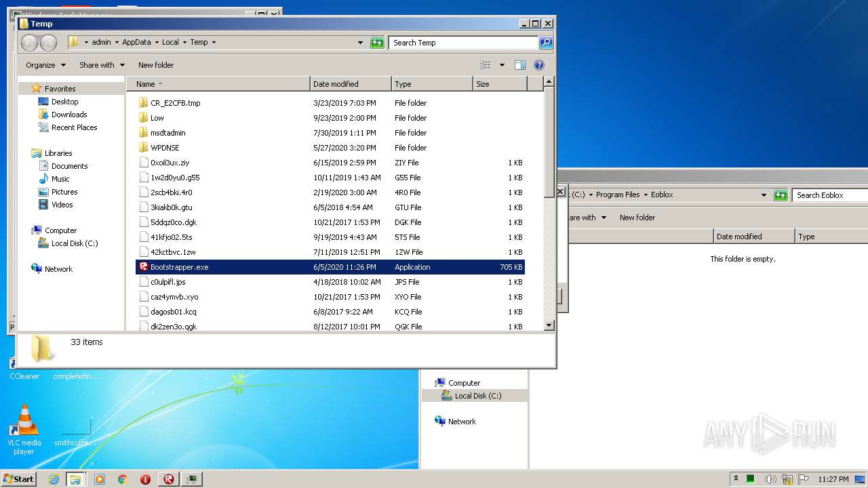Screen dimensions: 868x488
Task: Select file 0xoil3ux.ziy
Action: click(330, 163)
